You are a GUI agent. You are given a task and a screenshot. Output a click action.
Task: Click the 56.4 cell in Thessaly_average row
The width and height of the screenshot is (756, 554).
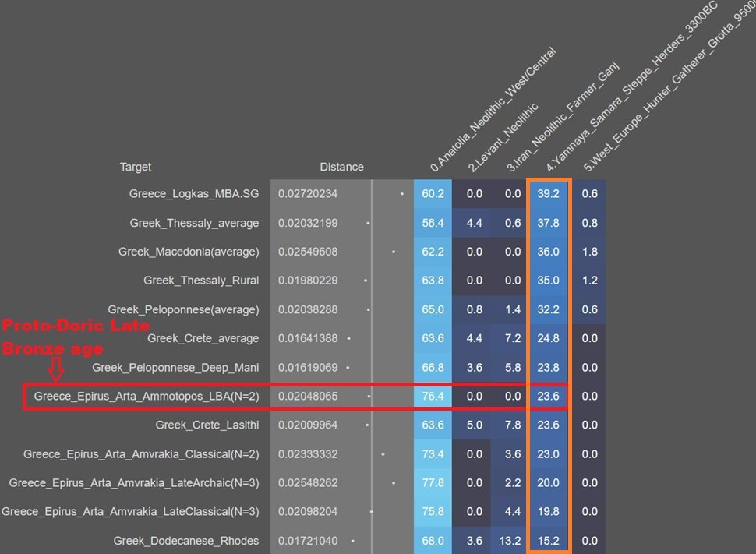point(433,224)
